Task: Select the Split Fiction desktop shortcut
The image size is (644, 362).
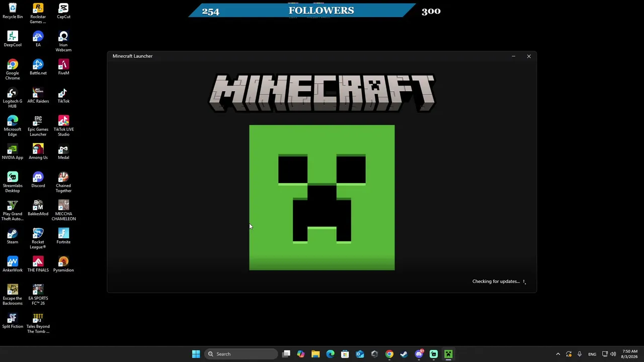Action: (x=13, y=321)
